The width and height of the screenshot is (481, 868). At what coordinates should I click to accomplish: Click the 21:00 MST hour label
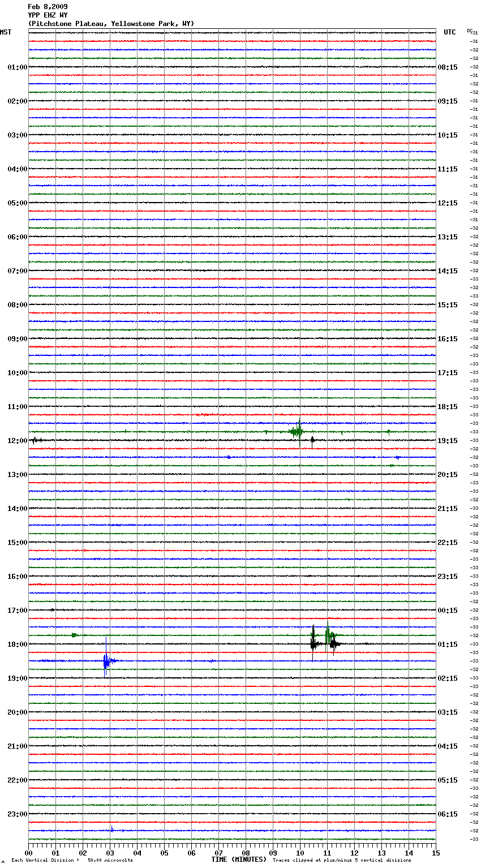coord(18,746)
